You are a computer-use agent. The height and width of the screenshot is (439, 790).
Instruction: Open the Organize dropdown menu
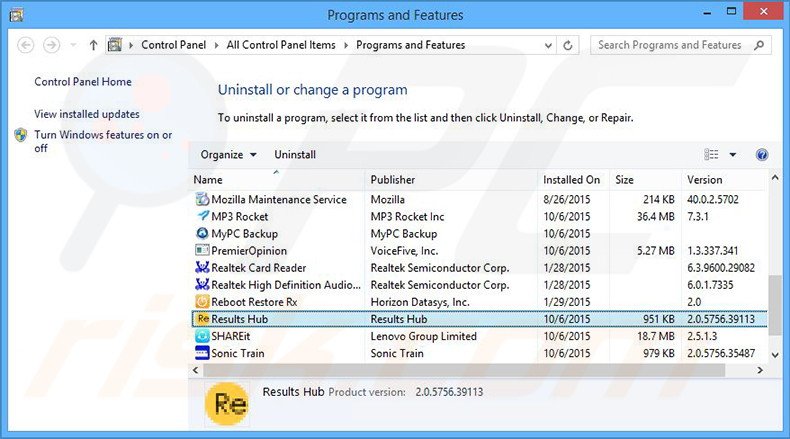coord(228,155)
